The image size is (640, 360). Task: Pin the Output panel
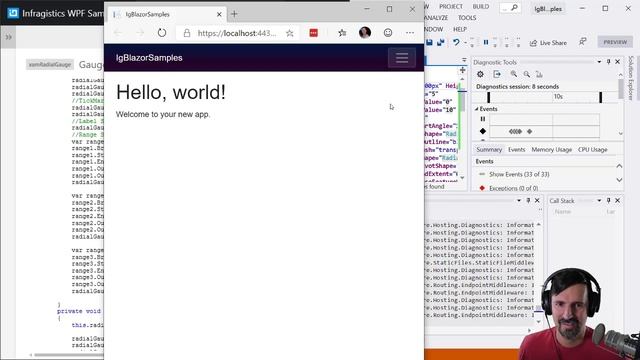pos(528,200)
